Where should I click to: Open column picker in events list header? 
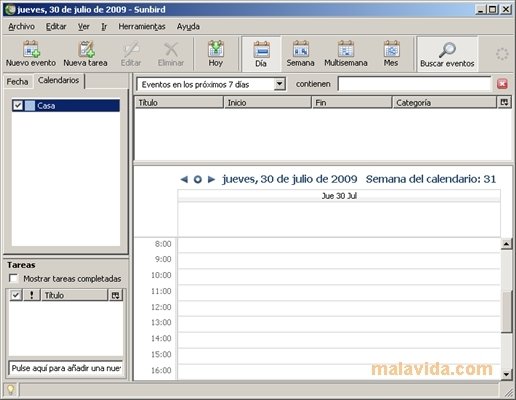pyautogui.click(x=504, y=102)
